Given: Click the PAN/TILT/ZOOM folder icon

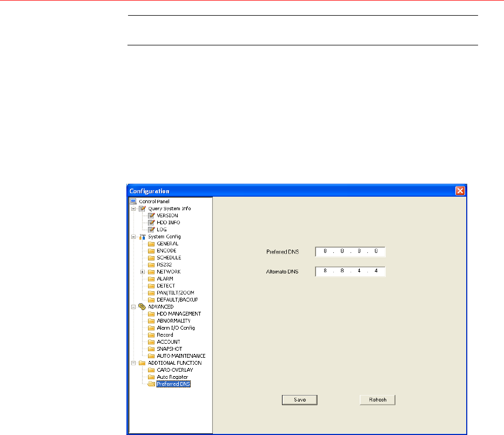Looking at the screenshot, I should [x=151, y=293].
